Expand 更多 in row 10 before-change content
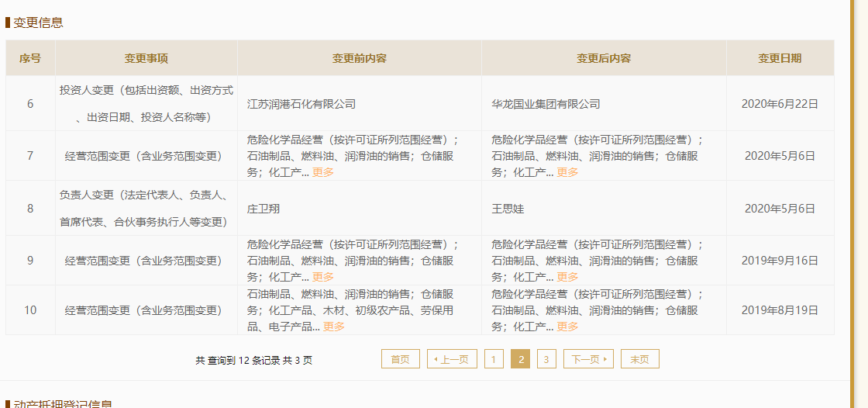This screenshot has height=408, width=868. click(334, 327)
